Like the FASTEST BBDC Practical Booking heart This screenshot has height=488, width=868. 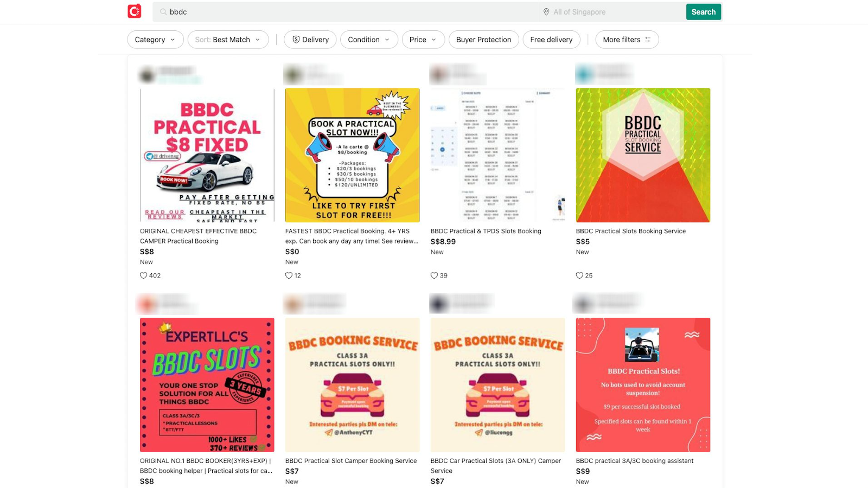pos(289,275)
